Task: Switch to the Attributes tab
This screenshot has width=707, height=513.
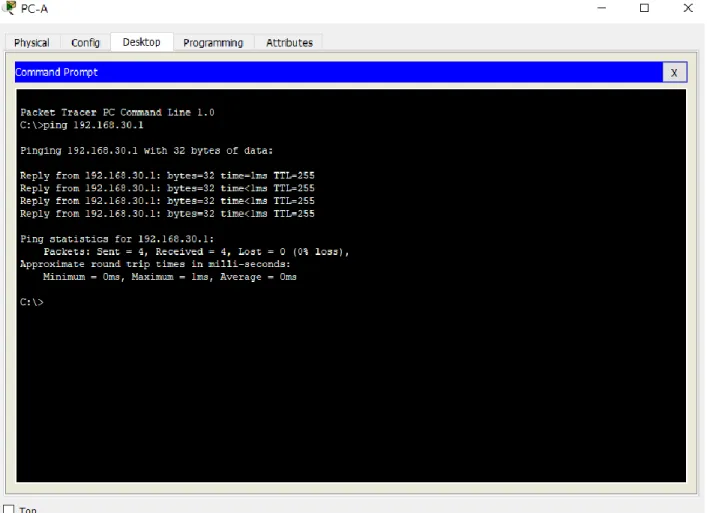Action: coord(289,42)
